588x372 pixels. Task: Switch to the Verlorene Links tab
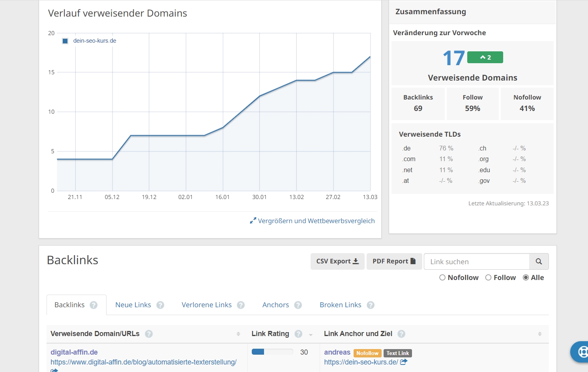click(206, 305)
